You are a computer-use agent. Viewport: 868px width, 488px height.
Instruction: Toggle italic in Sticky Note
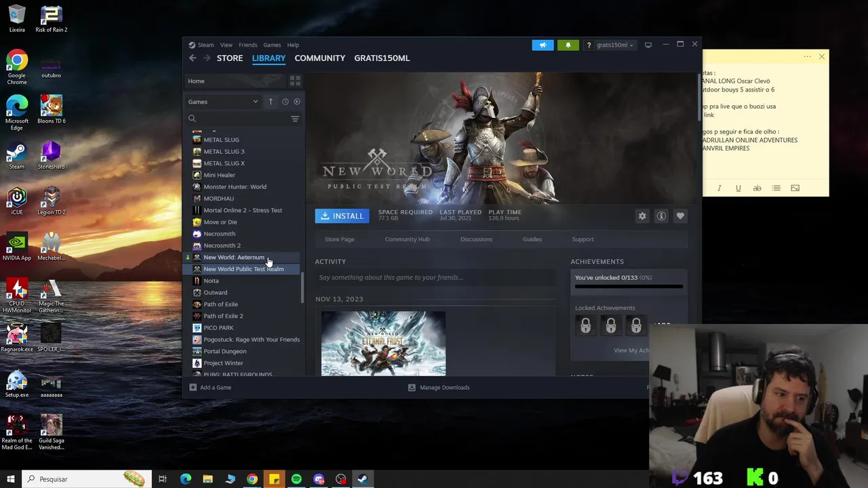pos(719,188)
